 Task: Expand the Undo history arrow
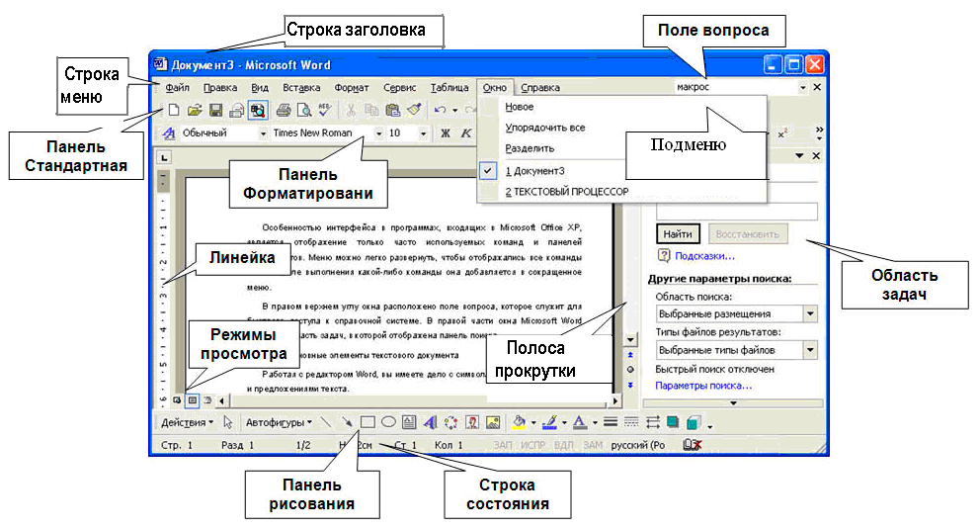coord(454,111)
